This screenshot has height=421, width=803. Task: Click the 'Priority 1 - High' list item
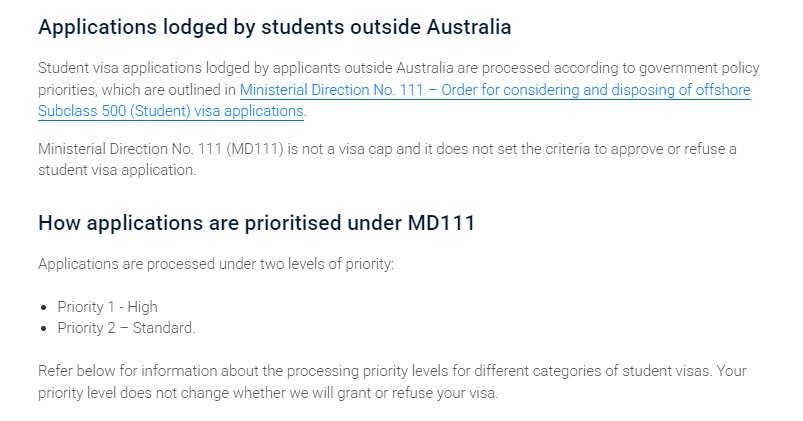107,307
